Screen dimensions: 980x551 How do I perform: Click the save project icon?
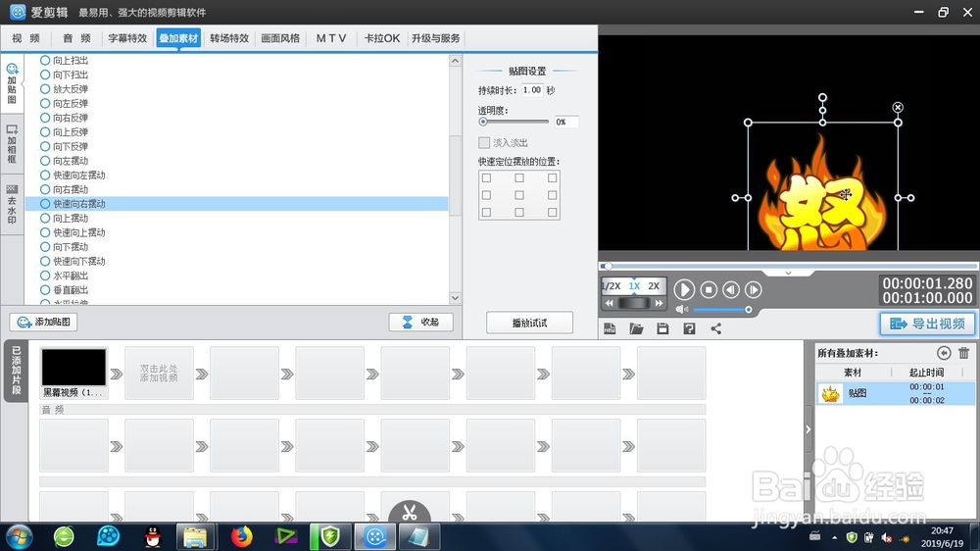662,328
